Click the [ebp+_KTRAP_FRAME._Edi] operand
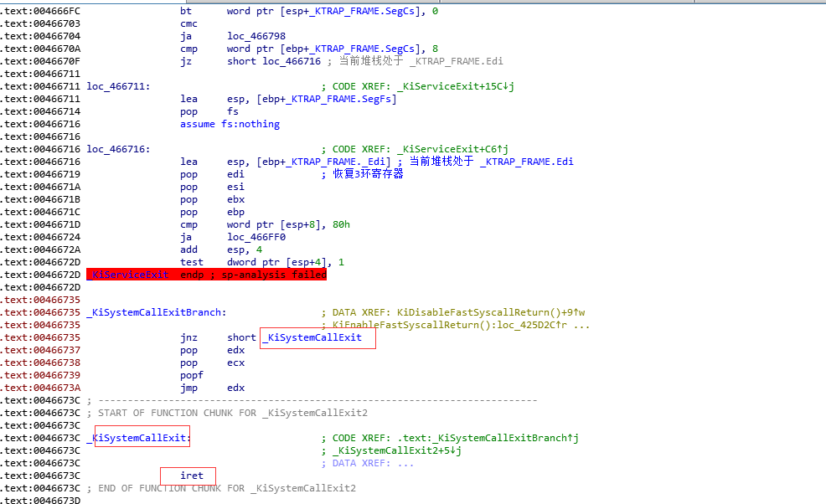The image size is (826, 504). [x=323, y=162]
